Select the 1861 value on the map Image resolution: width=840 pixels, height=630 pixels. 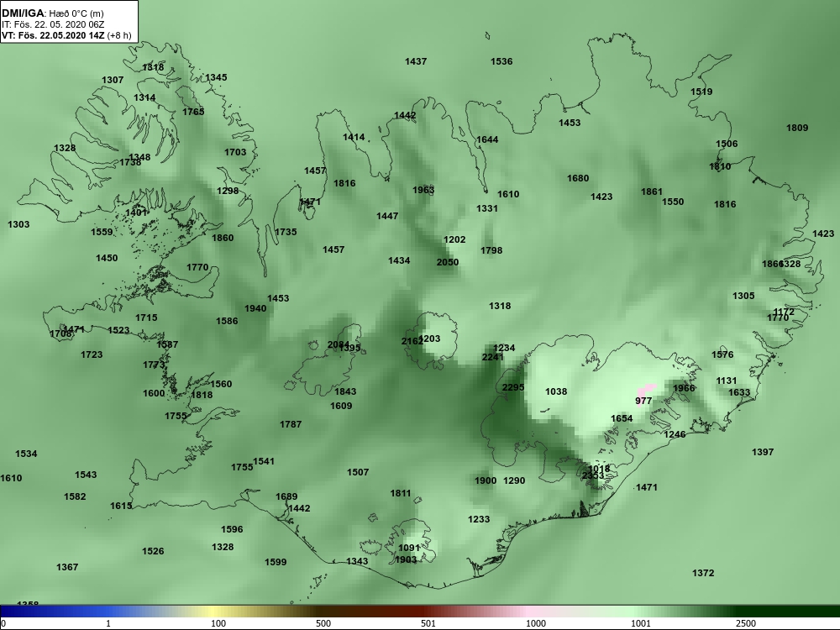point(652,192)
